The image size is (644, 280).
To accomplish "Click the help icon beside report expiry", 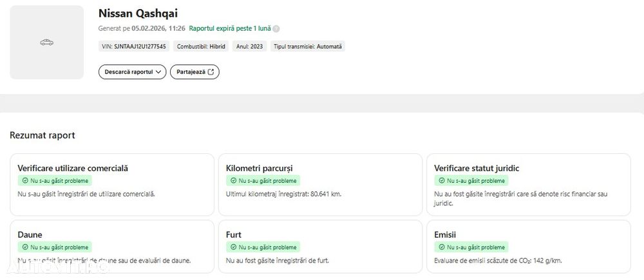I will (276, 29).
